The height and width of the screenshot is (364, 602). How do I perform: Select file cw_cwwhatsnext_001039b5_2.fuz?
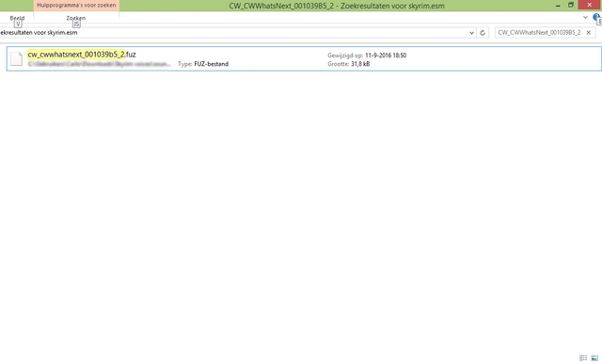[x=82, y=55]
